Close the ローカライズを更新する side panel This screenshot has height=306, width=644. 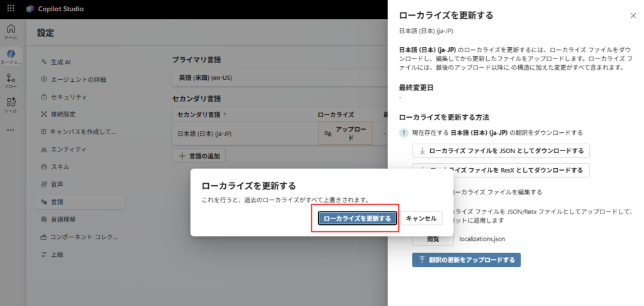[x=633, y=15]
